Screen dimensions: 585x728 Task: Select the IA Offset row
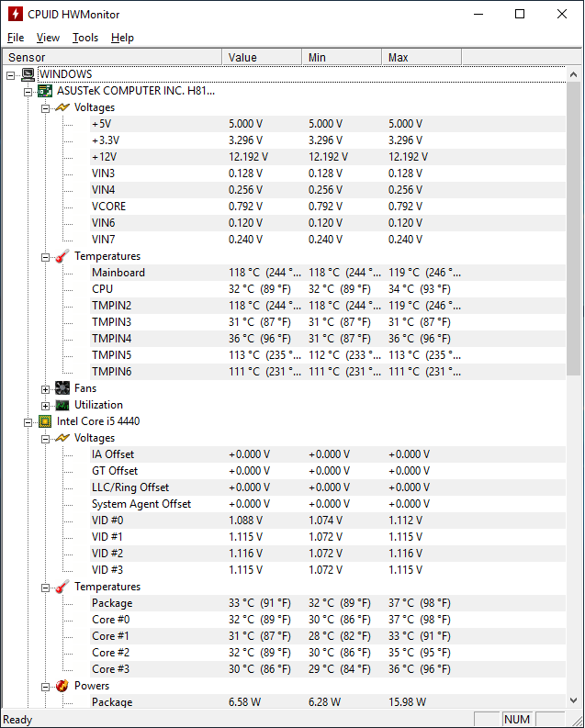click(x=328, y=454)
